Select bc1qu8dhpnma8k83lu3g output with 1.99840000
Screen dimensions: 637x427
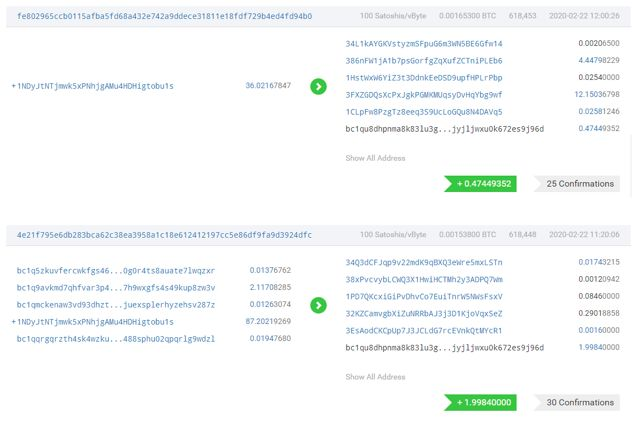click(444, 348)
